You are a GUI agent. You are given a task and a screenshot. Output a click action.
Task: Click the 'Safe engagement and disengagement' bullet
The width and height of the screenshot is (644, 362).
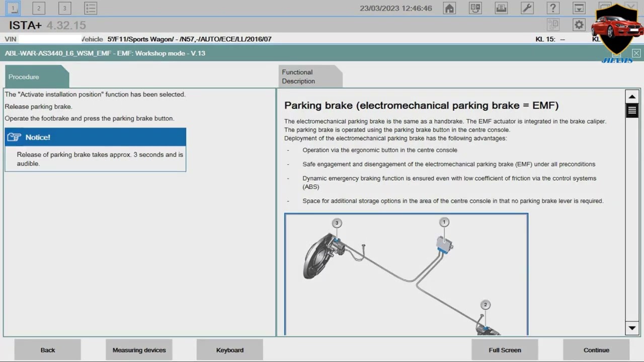[x=449, y=164]
